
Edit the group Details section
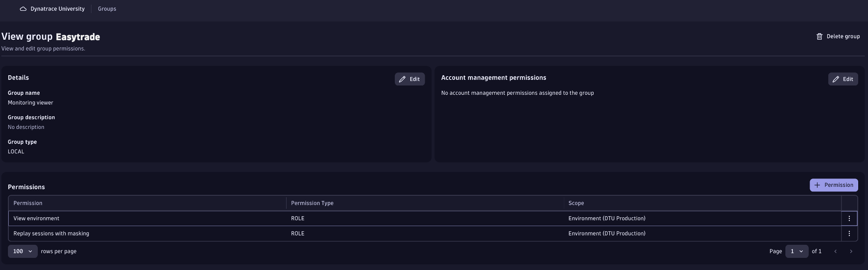pyautogui.click(x=409, y=79)
